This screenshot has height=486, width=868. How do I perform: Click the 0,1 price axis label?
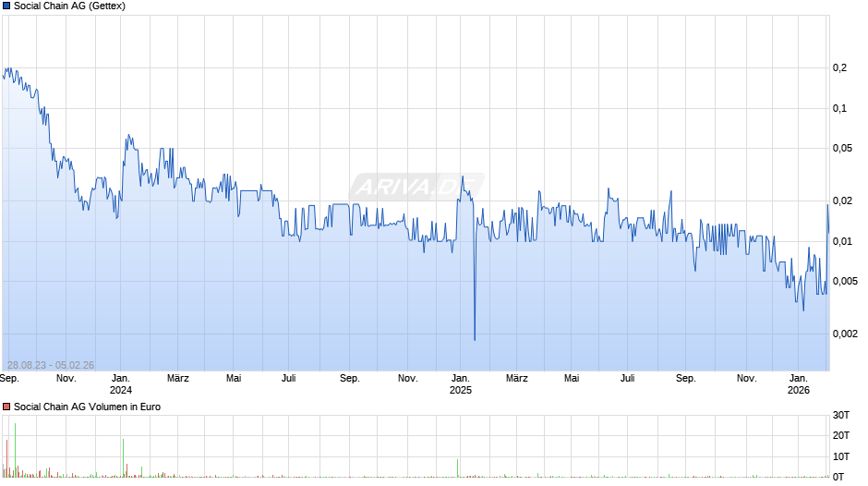(839, 108)
